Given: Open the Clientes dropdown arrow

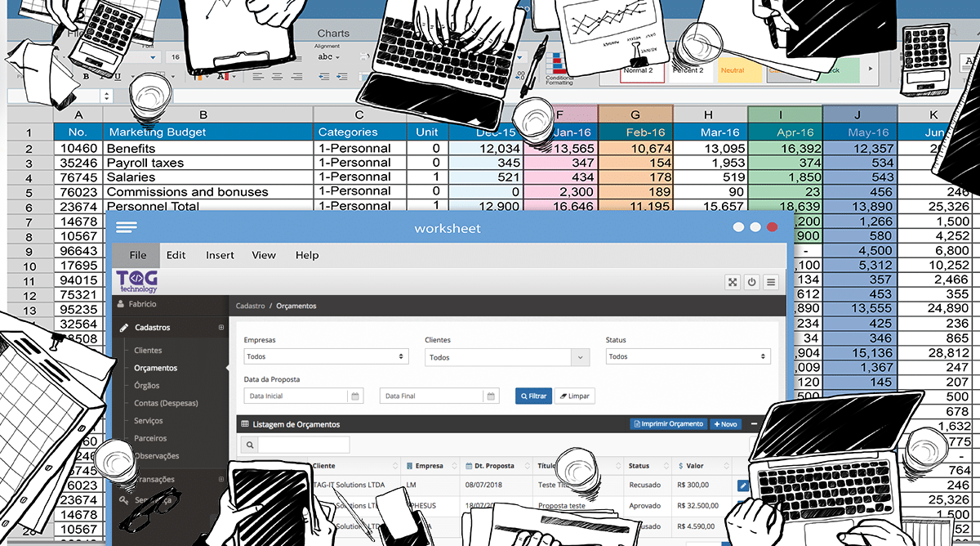Looking at the screenshot, I should click(x=580, y=357).
